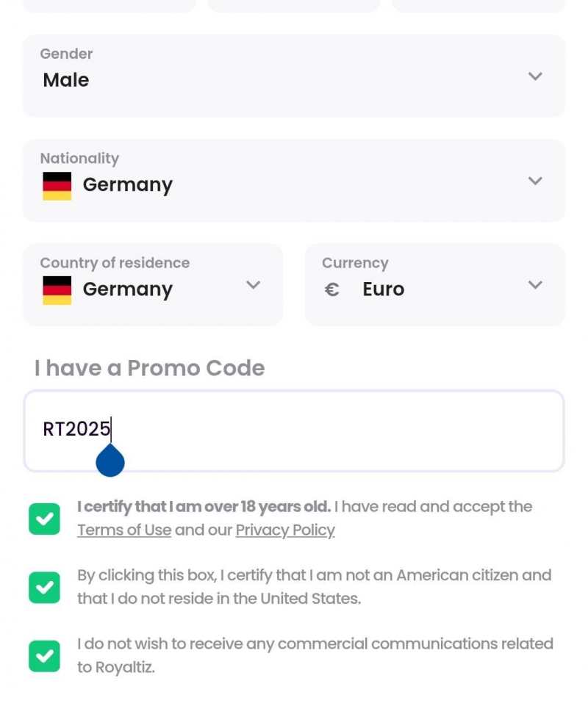Viewport: 588px width, 703px height.
Task: Click the Promo Code input field
Action: point(331,430)
